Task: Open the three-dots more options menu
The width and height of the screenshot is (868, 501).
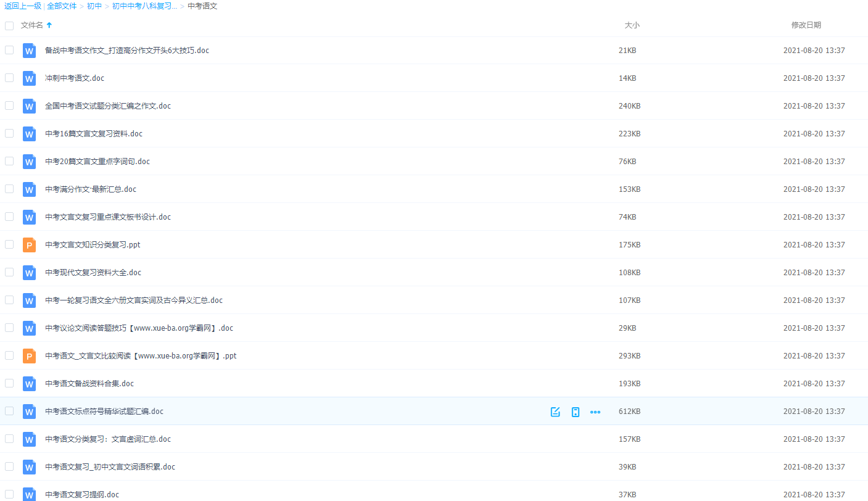Action: (x=595, y=412)
